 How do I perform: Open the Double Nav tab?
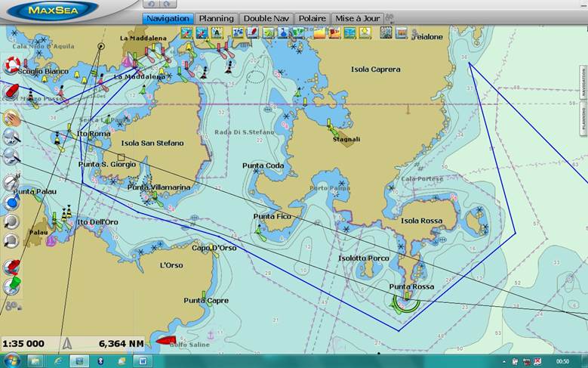pyautogui.click(x=267, y=18)
